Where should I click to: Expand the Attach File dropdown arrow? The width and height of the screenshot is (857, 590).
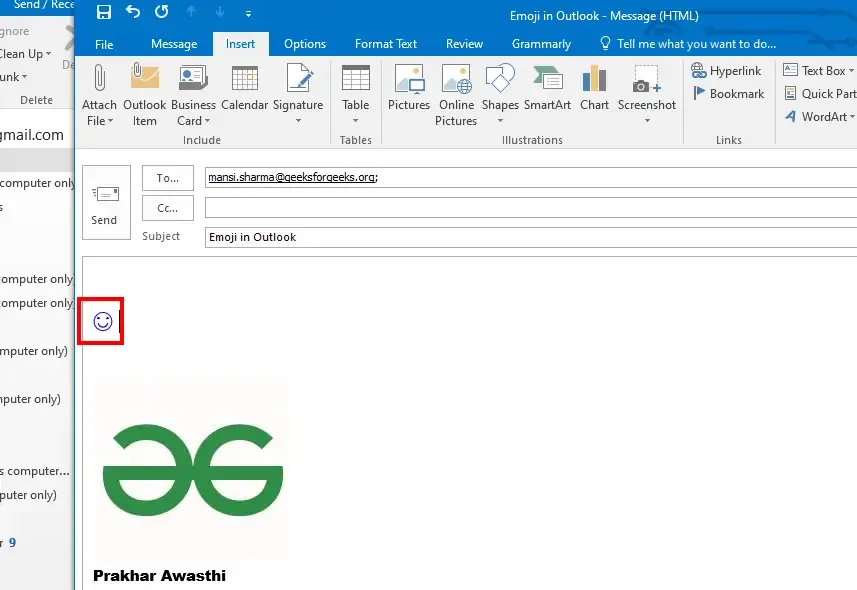point(110,121)
